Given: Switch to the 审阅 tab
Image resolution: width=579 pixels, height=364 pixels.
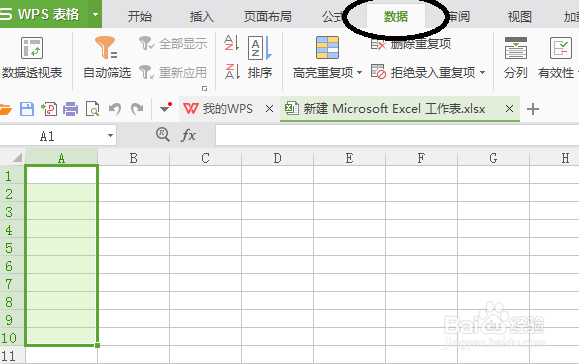Looking at the screenshot, I should pos(459,17).
